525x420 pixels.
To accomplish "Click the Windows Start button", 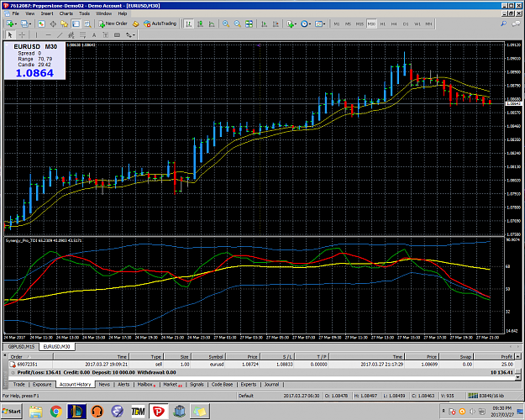I will (12, 412).
